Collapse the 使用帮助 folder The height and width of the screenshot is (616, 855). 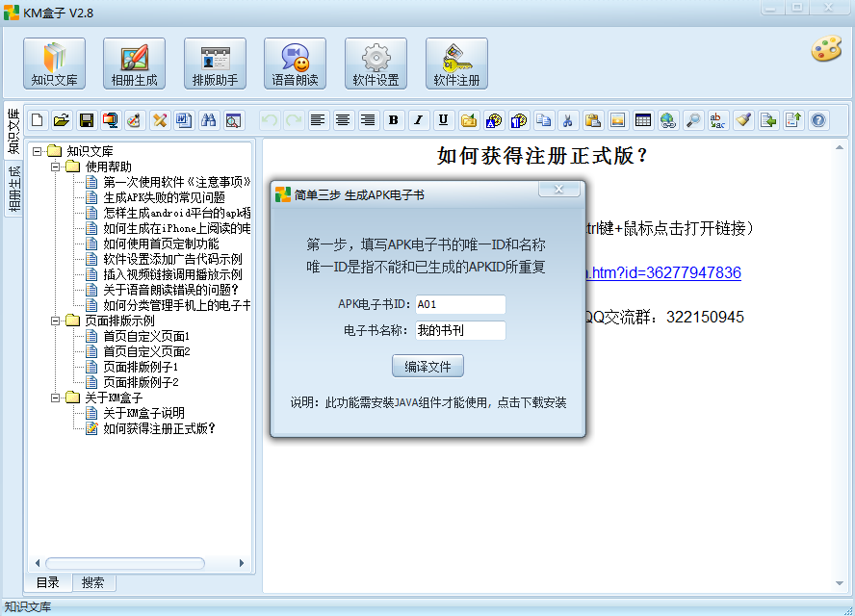click(x=54, y=166)
